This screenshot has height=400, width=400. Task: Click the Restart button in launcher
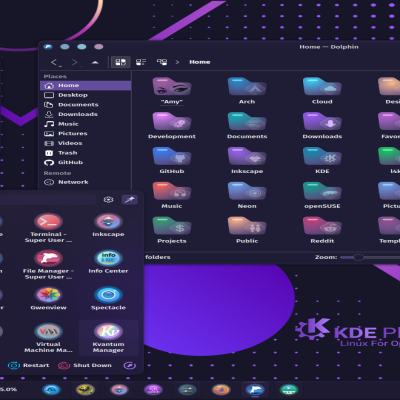pyautogui.click(x=28, y=365)
